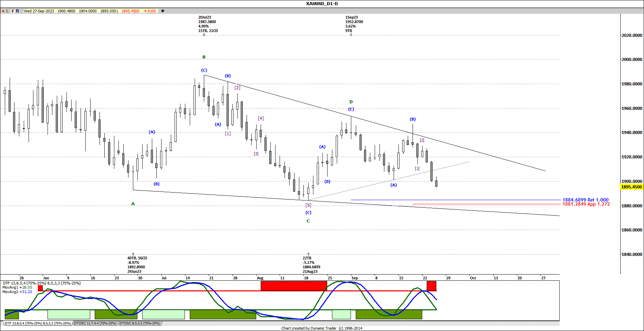
Task: Click the 29Jun23 swing low annotation
Action: 137,265
